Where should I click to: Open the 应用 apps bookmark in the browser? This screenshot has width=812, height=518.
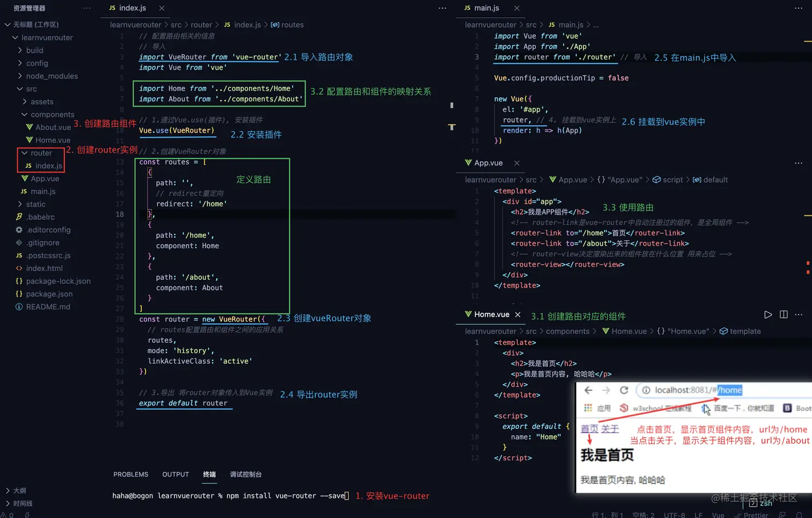point(597,408)
